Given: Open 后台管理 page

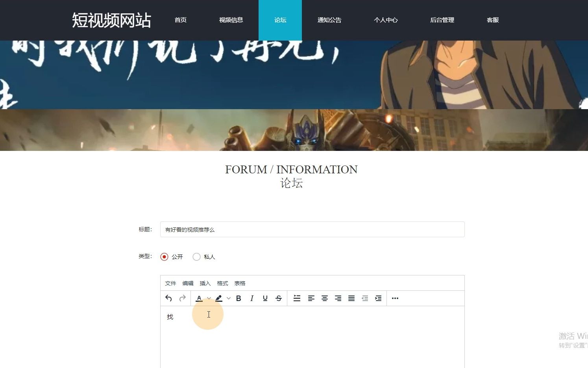Looking at the screenshot, I should [x=442, y=20].
